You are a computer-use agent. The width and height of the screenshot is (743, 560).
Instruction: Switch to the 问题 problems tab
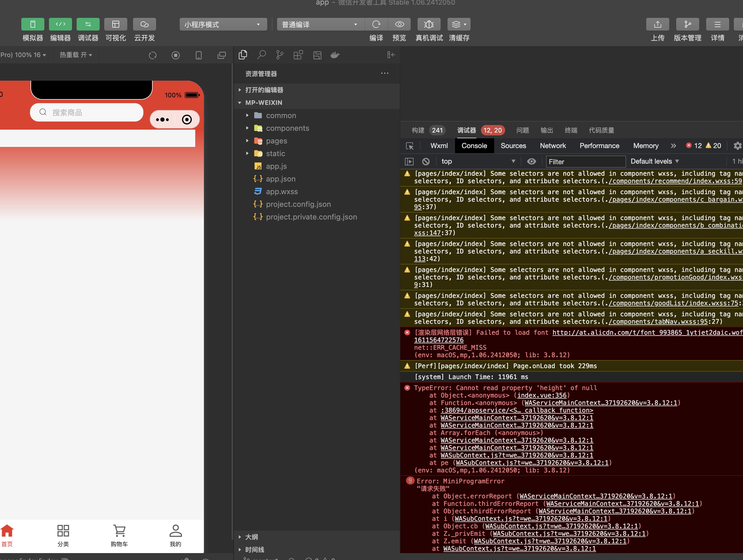pyautogui.click(x=523, y=130)
